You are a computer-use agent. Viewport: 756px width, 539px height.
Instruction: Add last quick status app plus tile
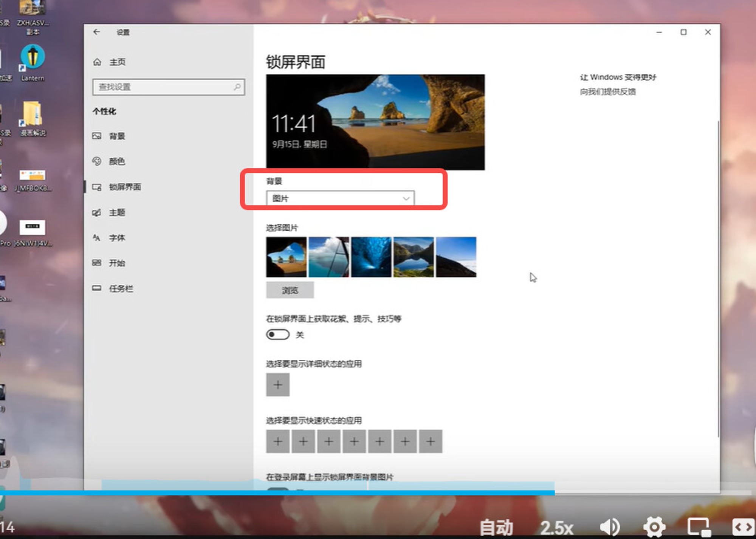(x=431, y=441)
